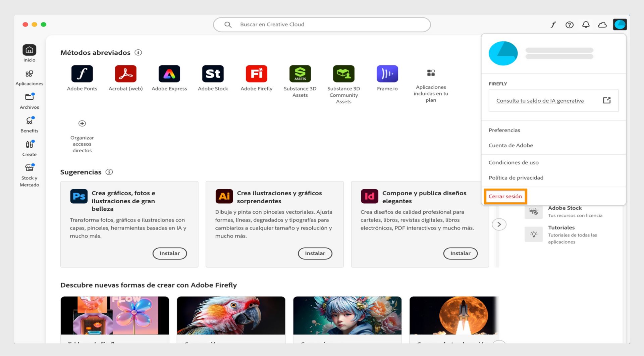
Task: Click the Buscar en Creative Cloud field
Action: coord(322,24)
